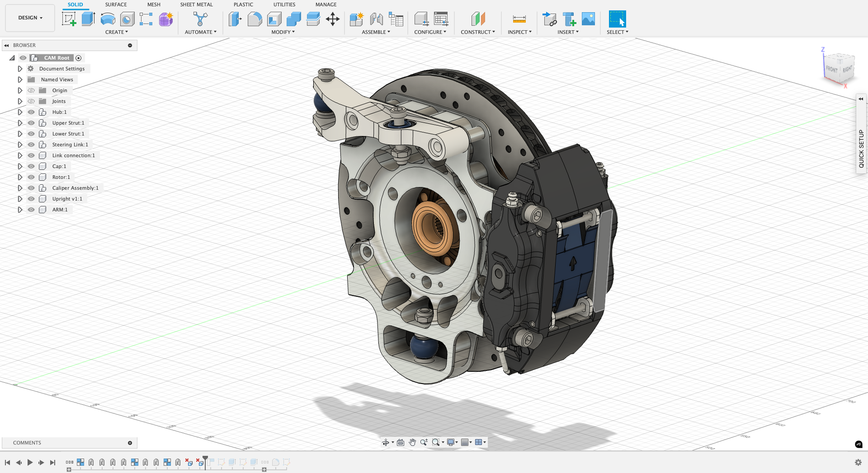This screenshot has height=473, width=868.
Task: Select the Create Sketch tool
Action: pos(69,19)
